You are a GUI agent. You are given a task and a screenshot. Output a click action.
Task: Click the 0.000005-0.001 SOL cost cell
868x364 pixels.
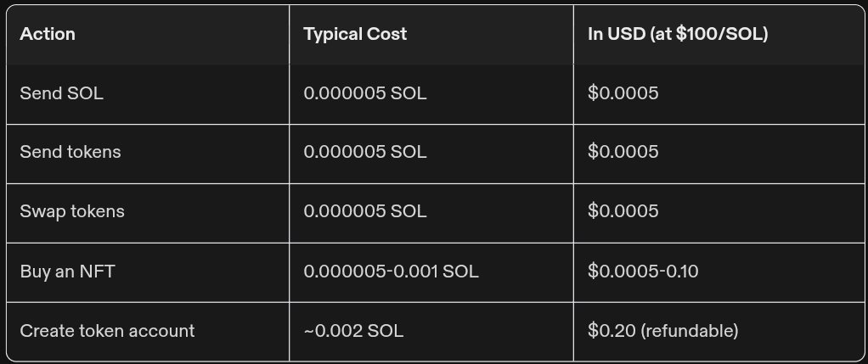click(x=391, y=272)
